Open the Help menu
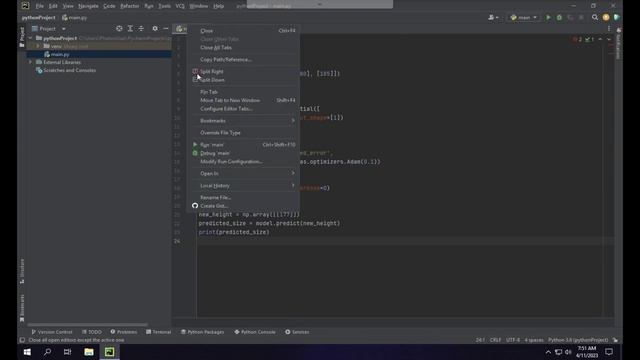The image size is (640, 360). coord(219,6)
